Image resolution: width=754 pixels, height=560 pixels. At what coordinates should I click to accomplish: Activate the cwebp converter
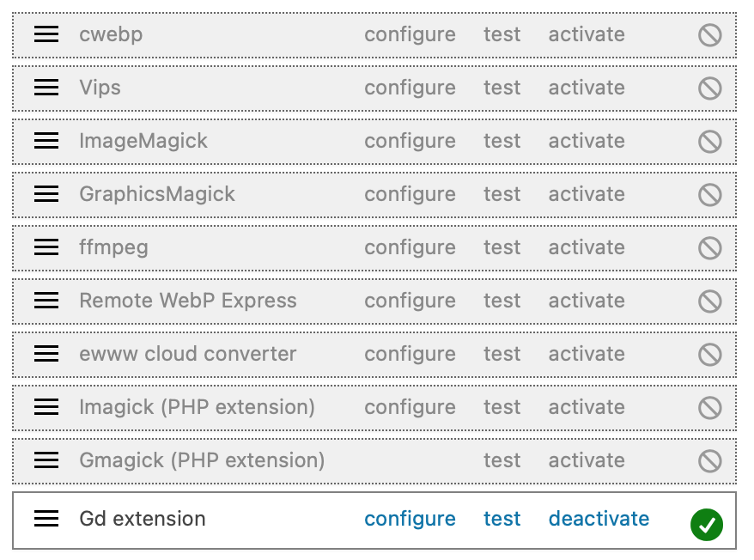587,34
